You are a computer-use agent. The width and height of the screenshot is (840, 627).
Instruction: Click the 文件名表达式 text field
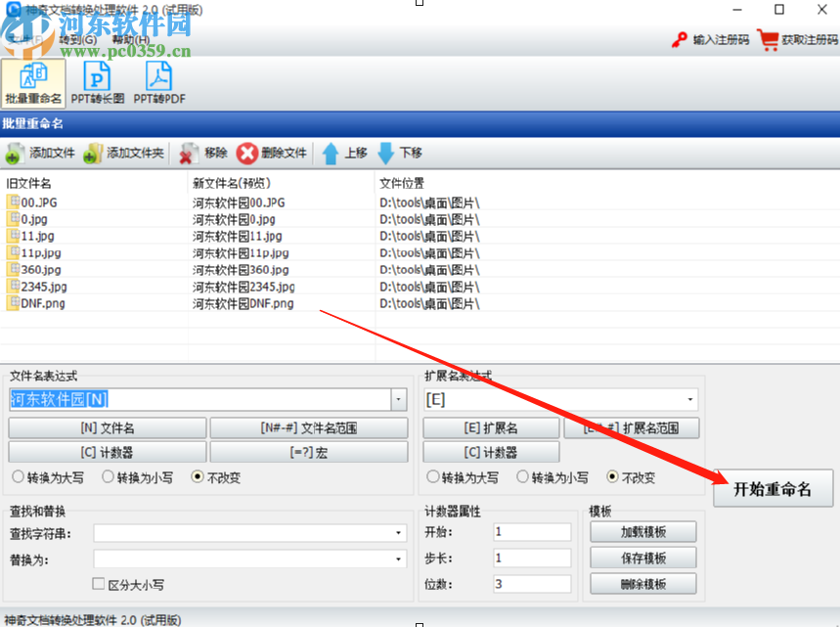click(x=199, y=399)
